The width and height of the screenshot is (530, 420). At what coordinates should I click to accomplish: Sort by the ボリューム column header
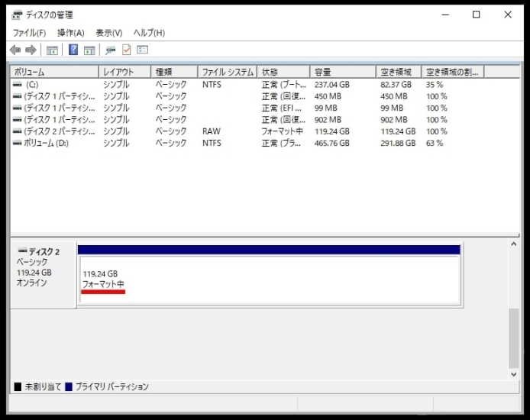(54, 72)
